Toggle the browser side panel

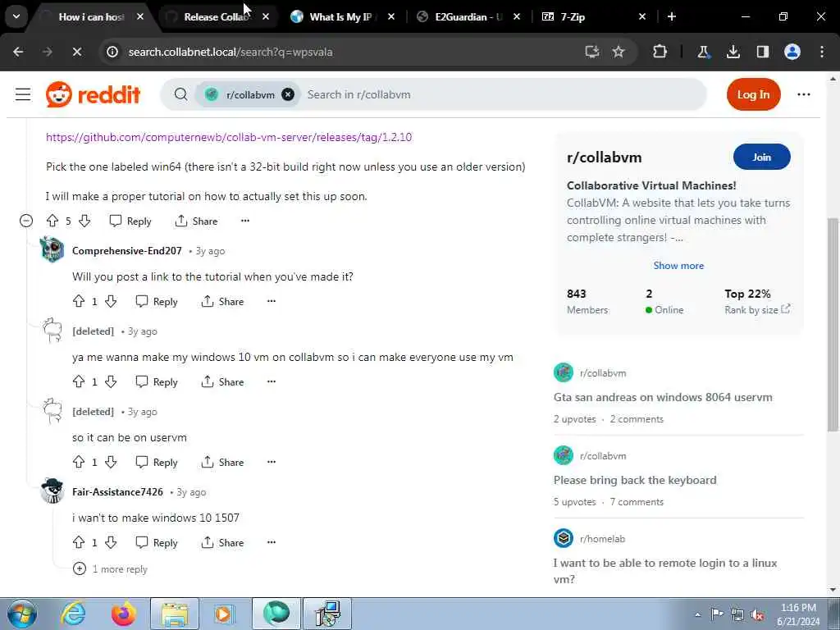pyautogui.click(x=762, y=52)
